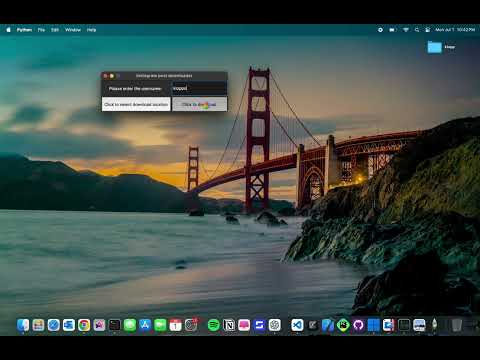Click the select download location button
Viewport: 480px width, 360px height.
point(136,104)
